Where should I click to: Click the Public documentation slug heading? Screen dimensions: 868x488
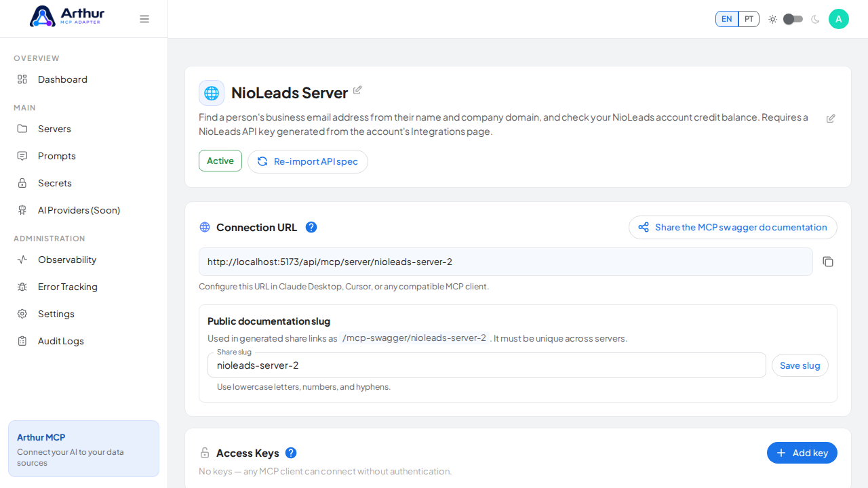[269, 321]
